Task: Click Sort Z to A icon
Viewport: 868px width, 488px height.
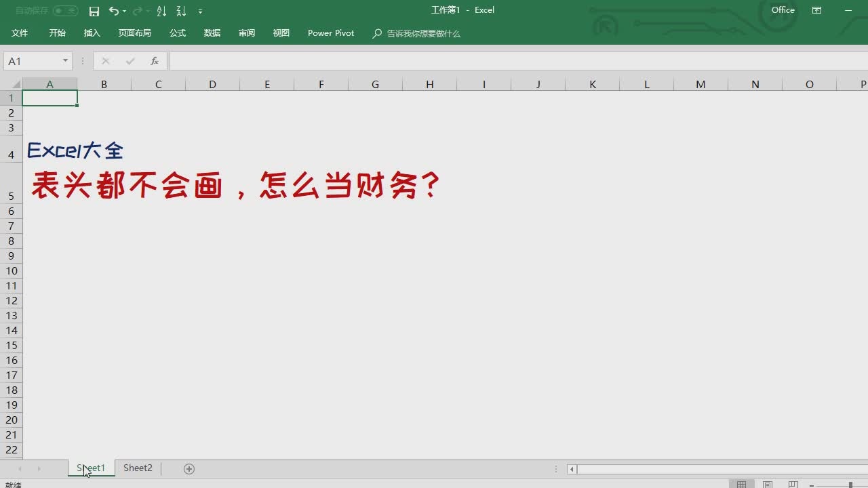Action: 181,11
